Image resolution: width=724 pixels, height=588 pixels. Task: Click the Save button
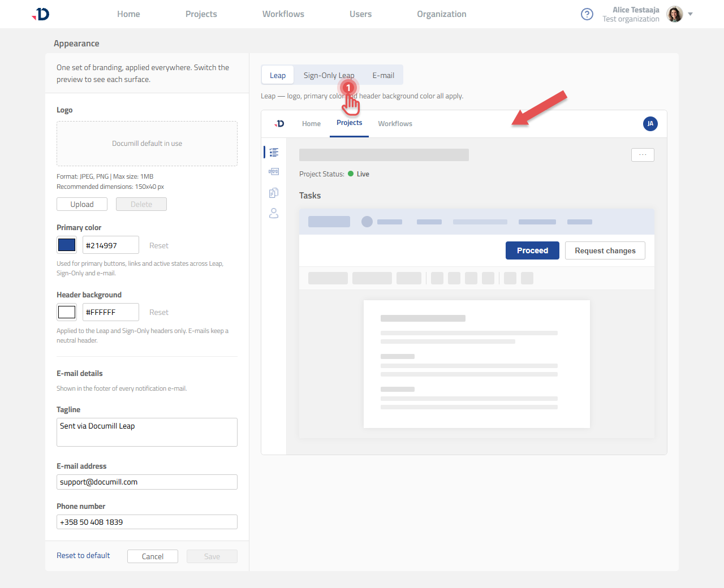212,556
